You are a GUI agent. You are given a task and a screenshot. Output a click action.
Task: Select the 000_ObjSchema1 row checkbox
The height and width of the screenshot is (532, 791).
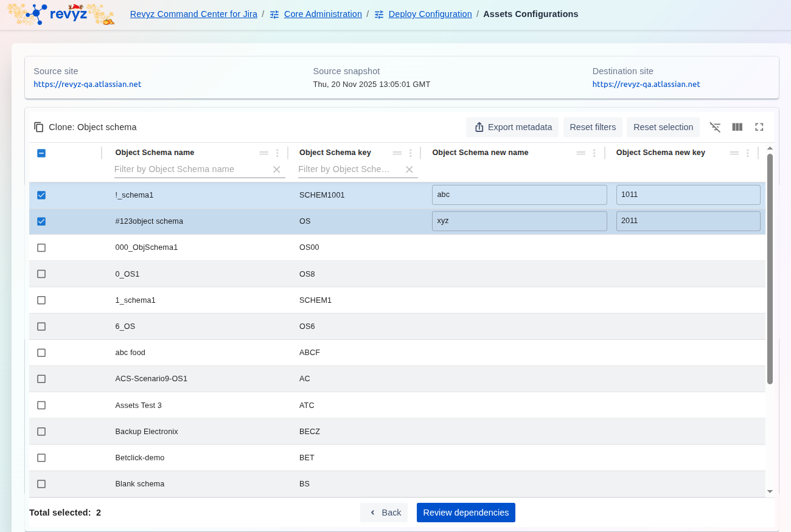[x=41, y=247]
